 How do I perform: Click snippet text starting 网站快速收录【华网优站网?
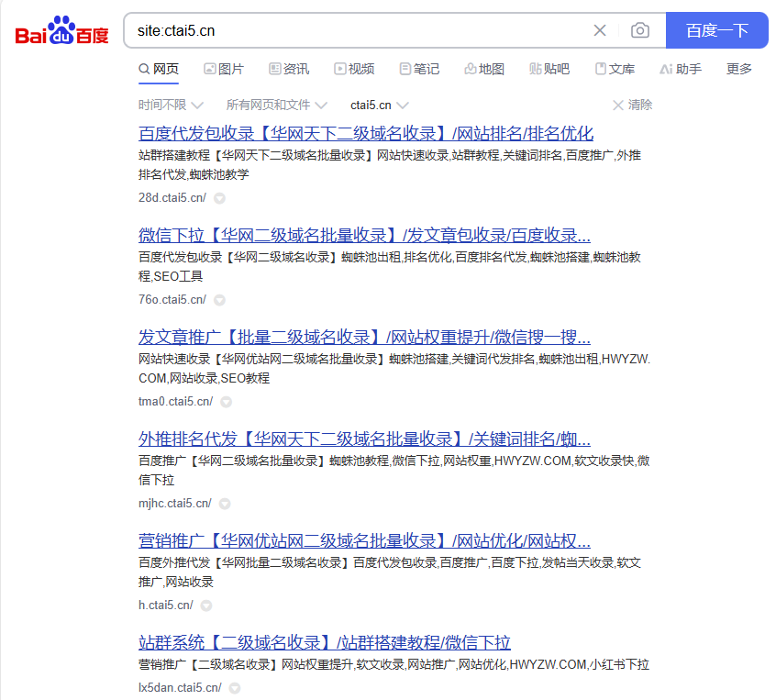pos(394,369)
